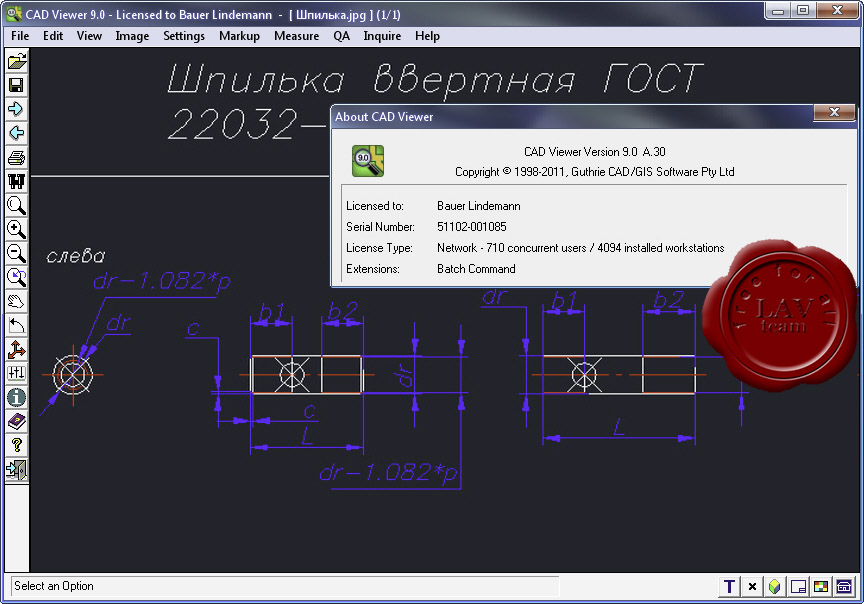The image size is (864, 604).
Task: Open the Settings menu
Action: pos(184,36)
